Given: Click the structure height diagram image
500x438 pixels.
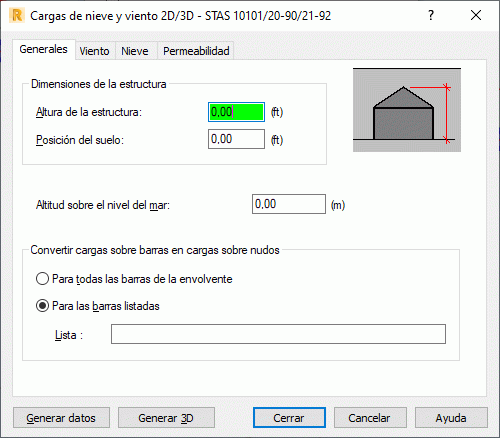Looking at the screenshot, I should pyautogui.click(x=407, y=110).
